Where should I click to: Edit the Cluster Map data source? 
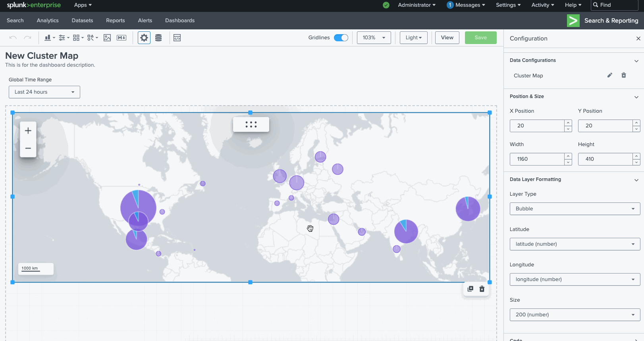point(609,75)
